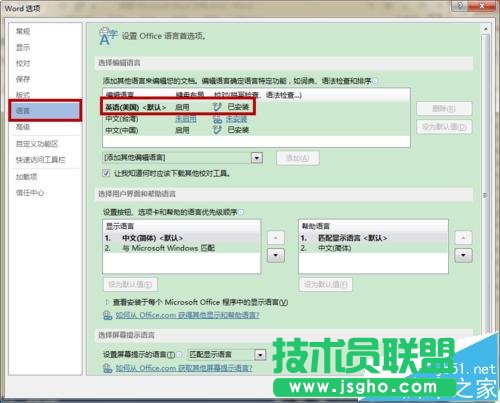Move display language down with arrow button
The image size is (500, 403).
coord(276,256)
